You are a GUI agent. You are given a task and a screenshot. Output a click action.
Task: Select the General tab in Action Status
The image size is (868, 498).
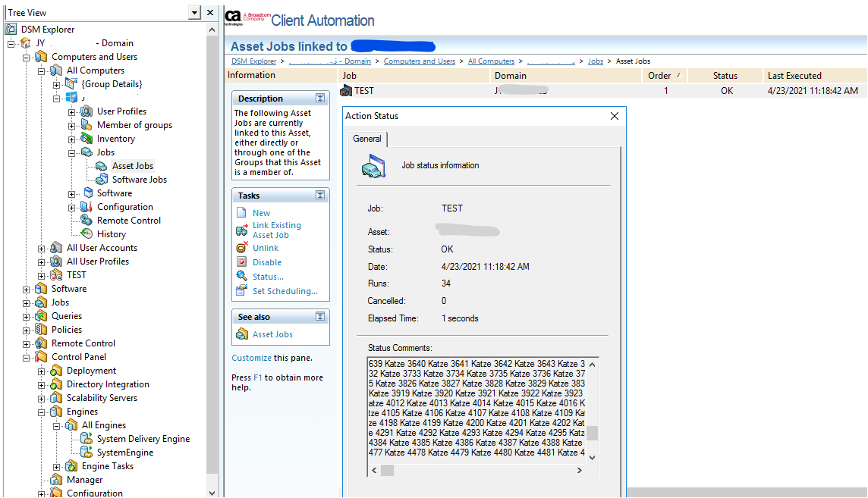click(x=367, y=139)
